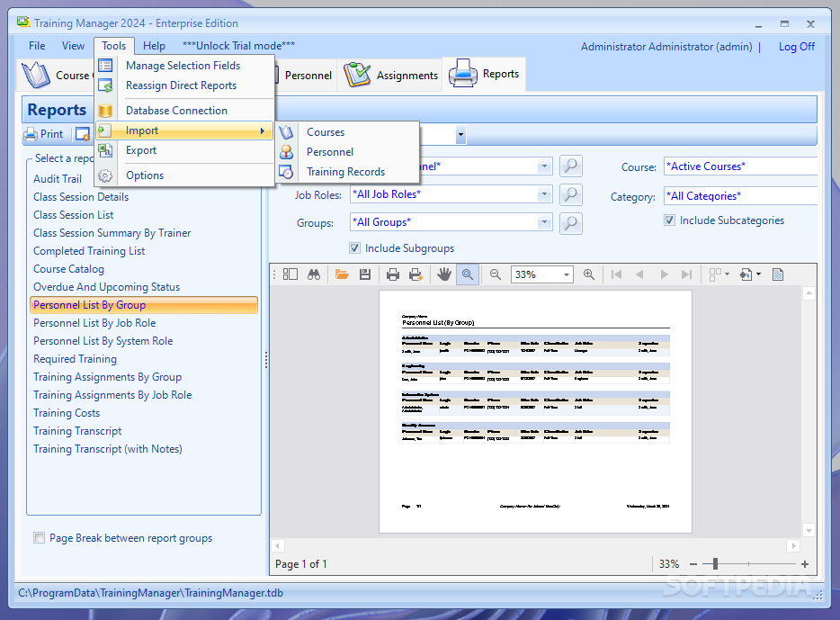Import Personnel from submenu
This screenshot has width=840, height=620.
(x=347, y=152)
